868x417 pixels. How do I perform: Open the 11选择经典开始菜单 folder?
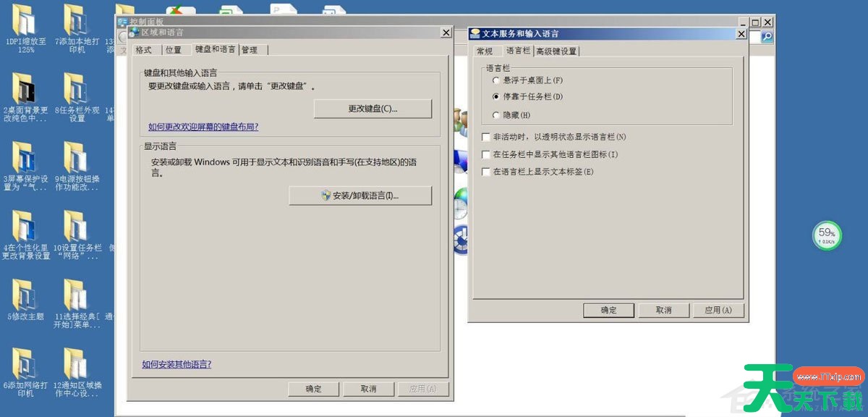coord(76,304)
